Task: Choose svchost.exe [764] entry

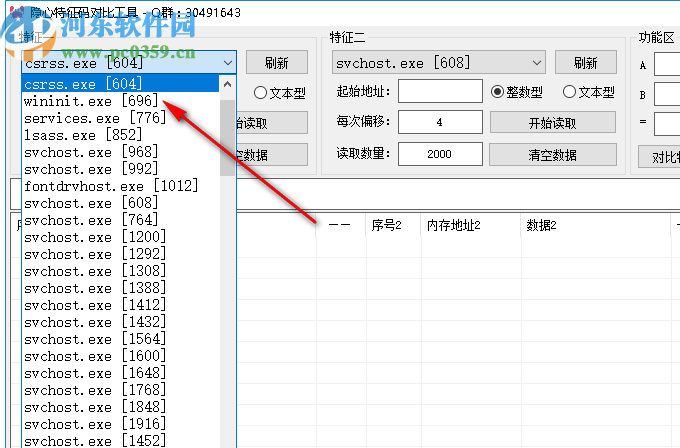Action: 121,220
